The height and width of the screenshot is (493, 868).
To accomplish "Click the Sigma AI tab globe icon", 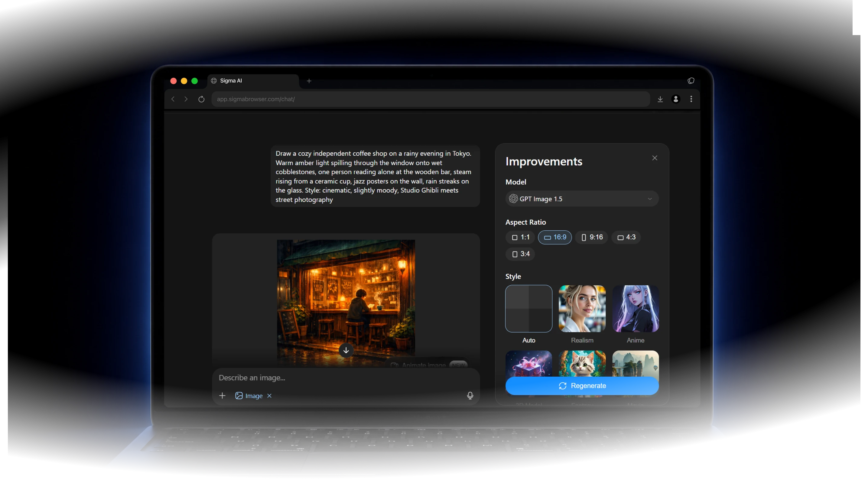I will [x=214, y=81].
